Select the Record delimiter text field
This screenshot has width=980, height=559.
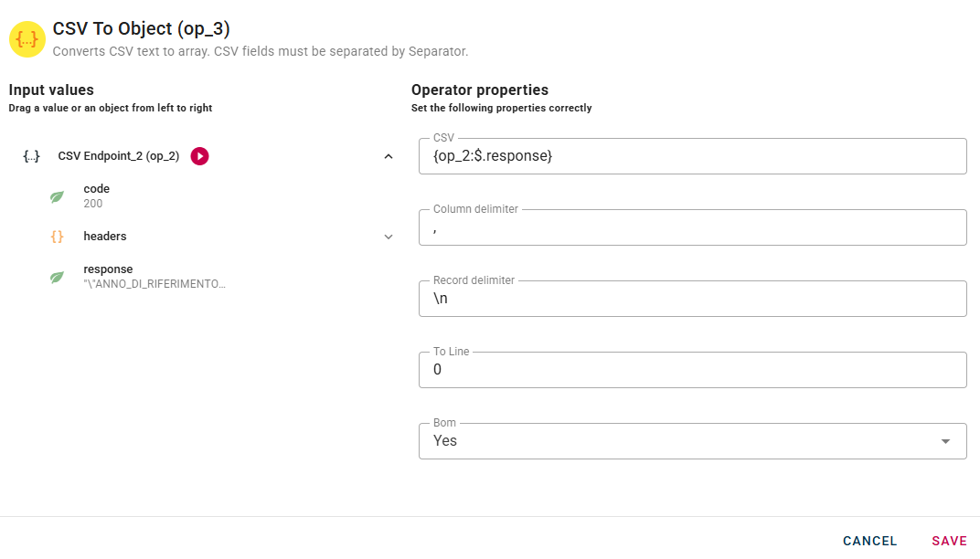692,299
